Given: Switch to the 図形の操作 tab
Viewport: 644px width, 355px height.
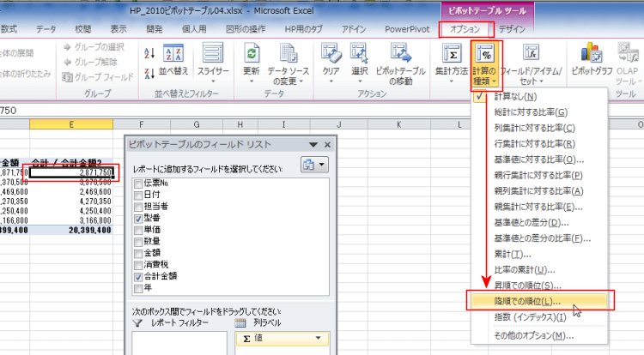Looking at the screenshot, I should click(246, 29).
